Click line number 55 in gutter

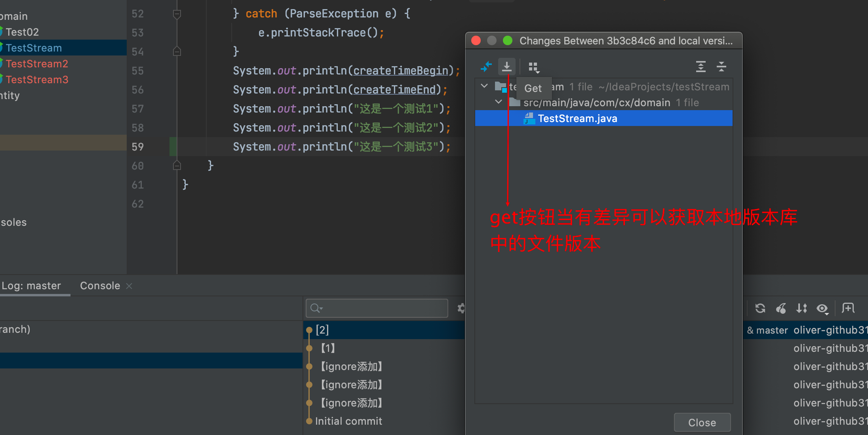click(x=137, y=71)
